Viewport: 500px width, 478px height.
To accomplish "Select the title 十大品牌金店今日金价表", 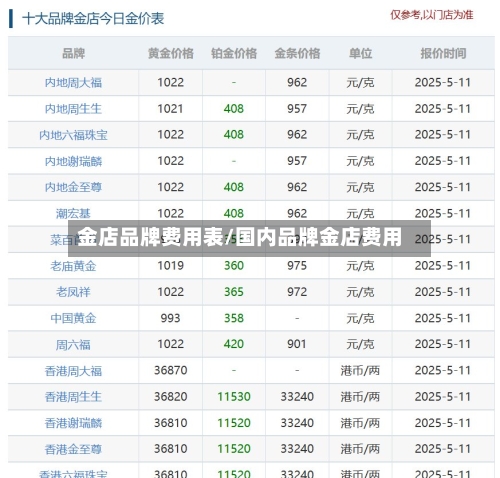I will click(93, 19).
